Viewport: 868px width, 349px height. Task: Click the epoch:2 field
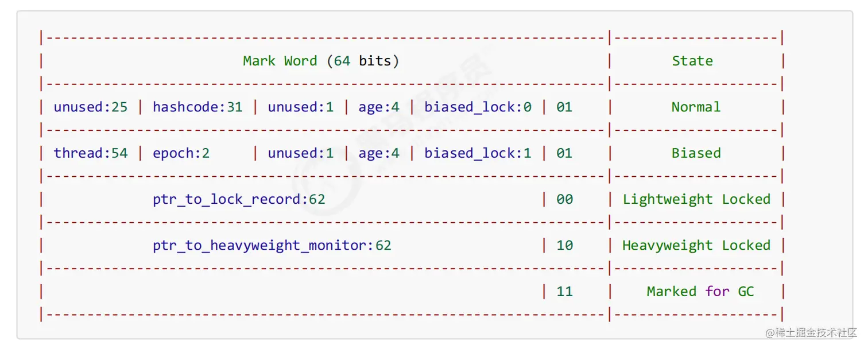181,153
